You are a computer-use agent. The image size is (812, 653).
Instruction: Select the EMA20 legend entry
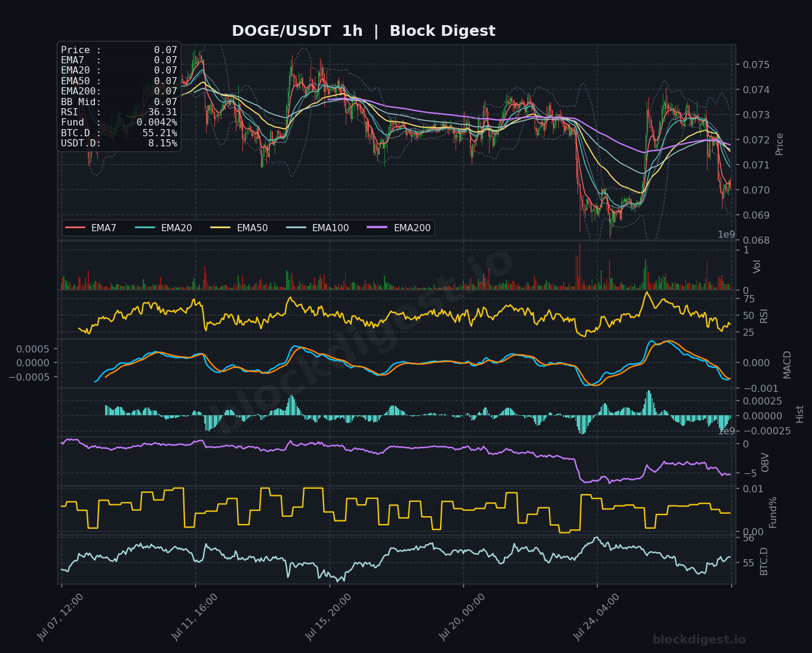(163, 228)
